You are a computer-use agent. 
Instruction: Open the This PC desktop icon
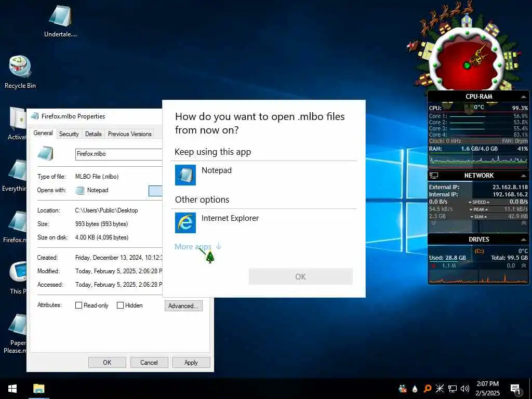click(18, 277)
